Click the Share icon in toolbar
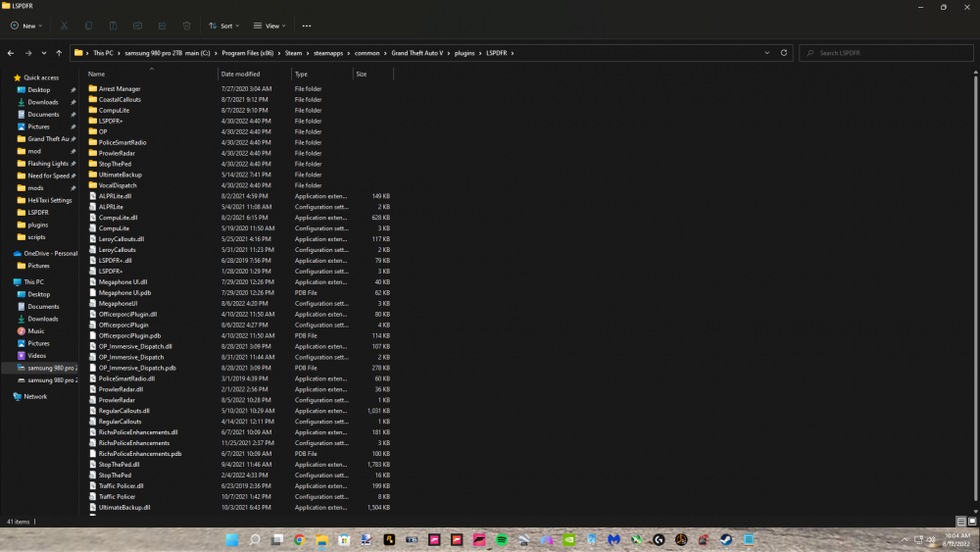 click(x=163, y=25)
